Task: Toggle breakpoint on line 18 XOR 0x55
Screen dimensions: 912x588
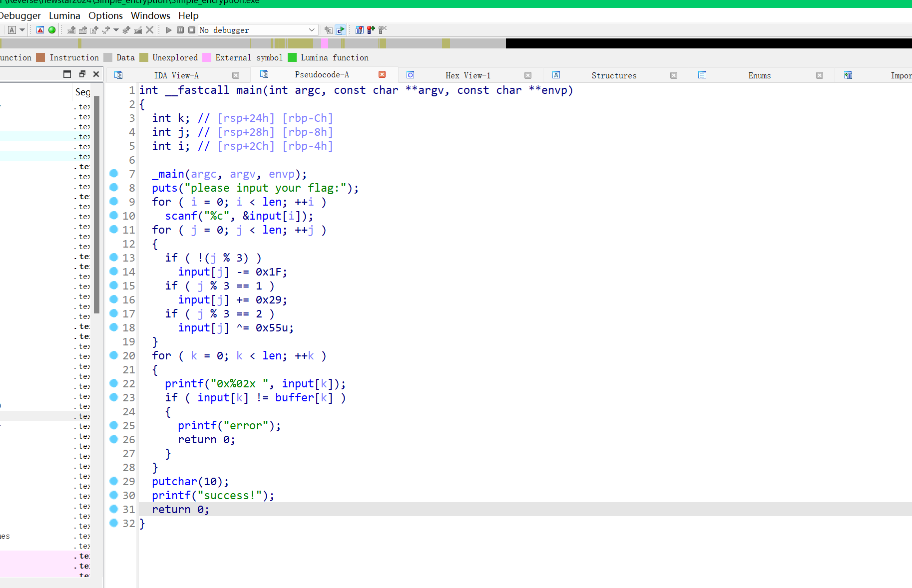Action: click(x=114, y=327)
